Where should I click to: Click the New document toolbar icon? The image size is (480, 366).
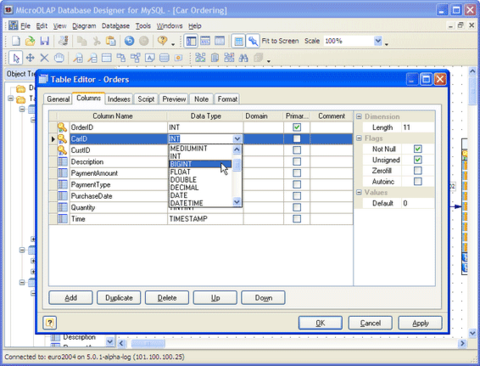[x=16, y=41]
